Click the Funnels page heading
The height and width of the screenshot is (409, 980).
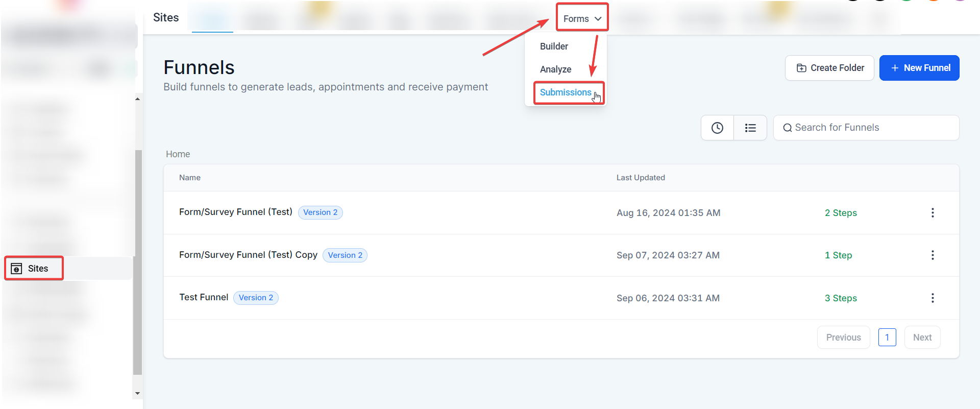(199, 67)
